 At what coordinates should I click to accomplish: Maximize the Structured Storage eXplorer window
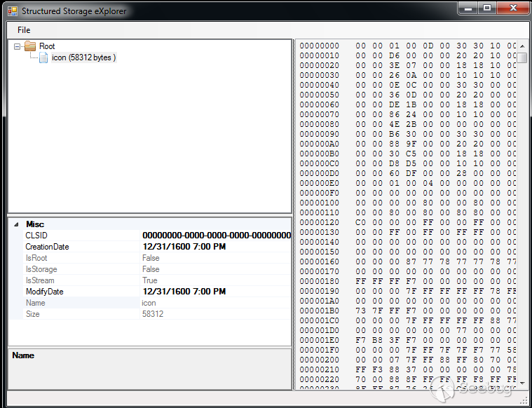tap(487, 8)
